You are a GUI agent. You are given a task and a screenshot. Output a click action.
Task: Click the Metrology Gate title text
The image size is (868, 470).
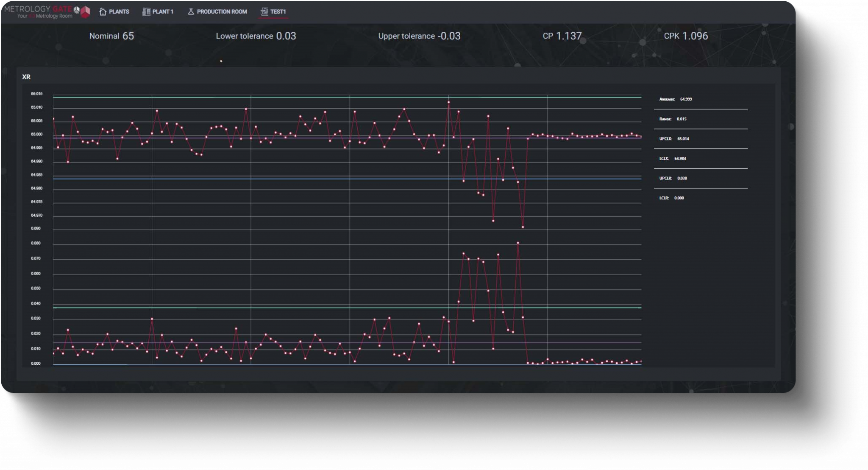coord(38,8)
